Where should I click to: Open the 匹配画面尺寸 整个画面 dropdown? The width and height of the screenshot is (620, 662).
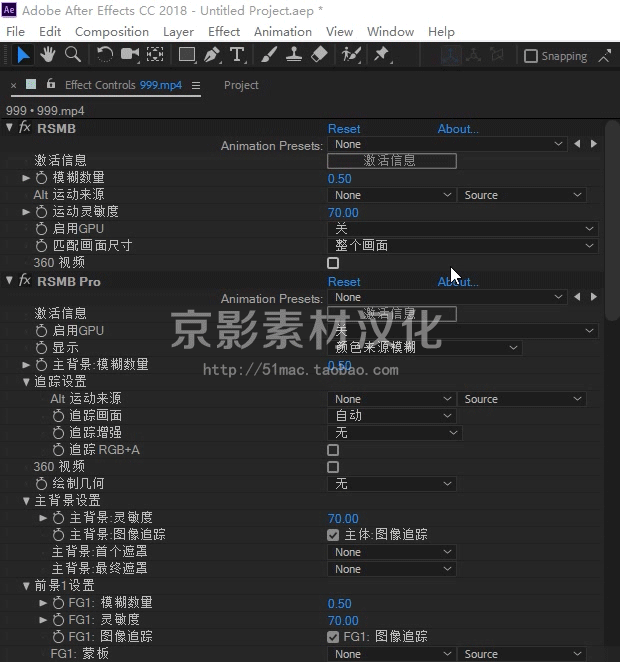click(463, 246)
